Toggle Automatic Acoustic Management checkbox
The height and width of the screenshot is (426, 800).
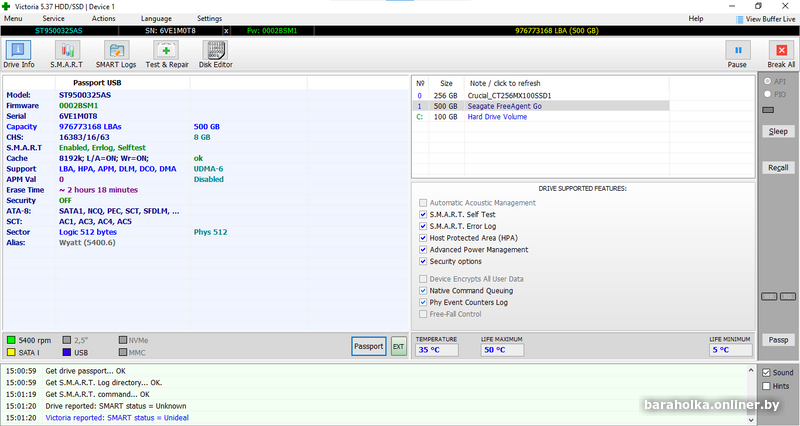423,203
